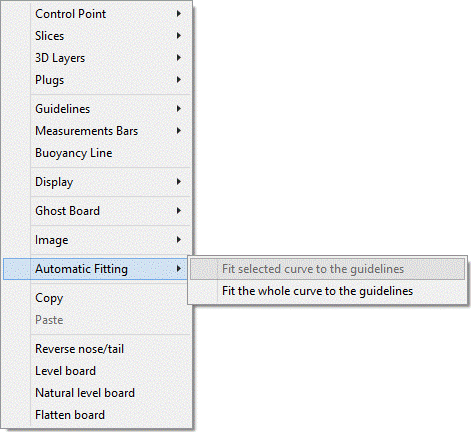Choose Reverse nose/tail
The width and height of the screenshot is (471, 432).
97,349
